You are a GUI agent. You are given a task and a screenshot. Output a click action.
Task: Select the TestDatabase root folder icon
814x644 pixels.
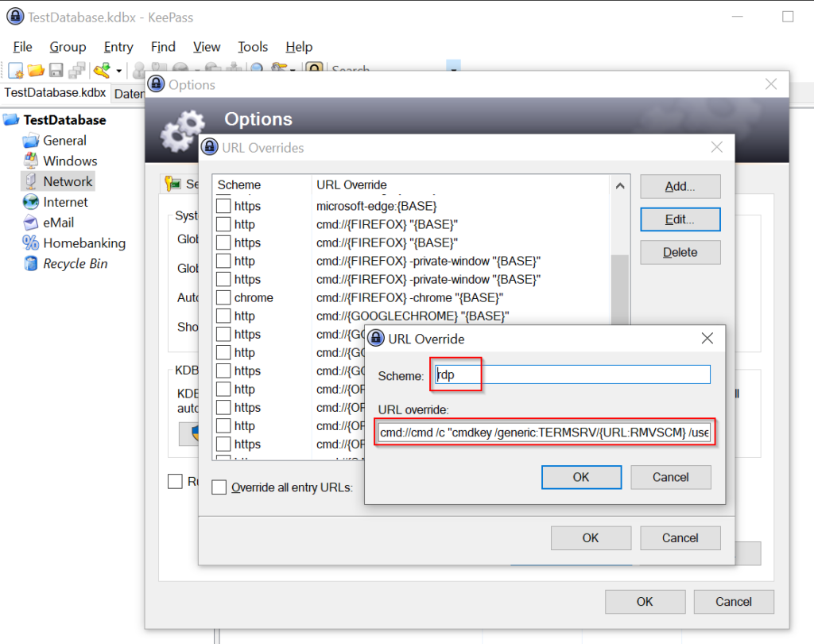pos(11,120)
